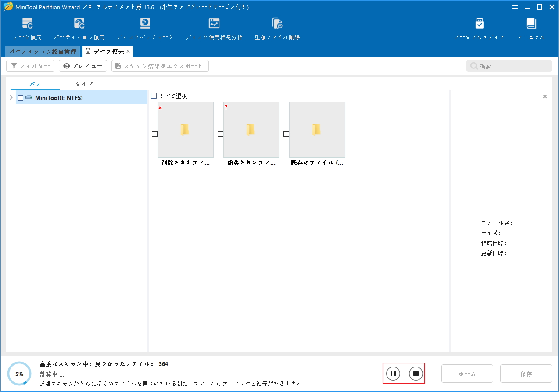559x392 pixels.
Task: Close the details panel with the X
Action: 545,96
